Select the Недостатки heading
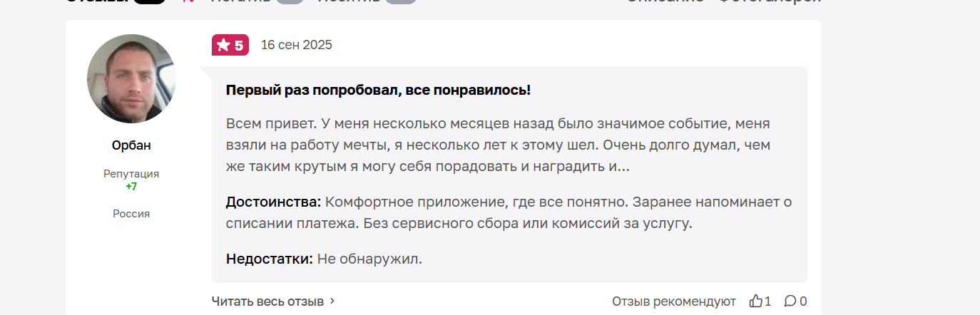Viewport: 980px width, 315px height. coord(270,259)
